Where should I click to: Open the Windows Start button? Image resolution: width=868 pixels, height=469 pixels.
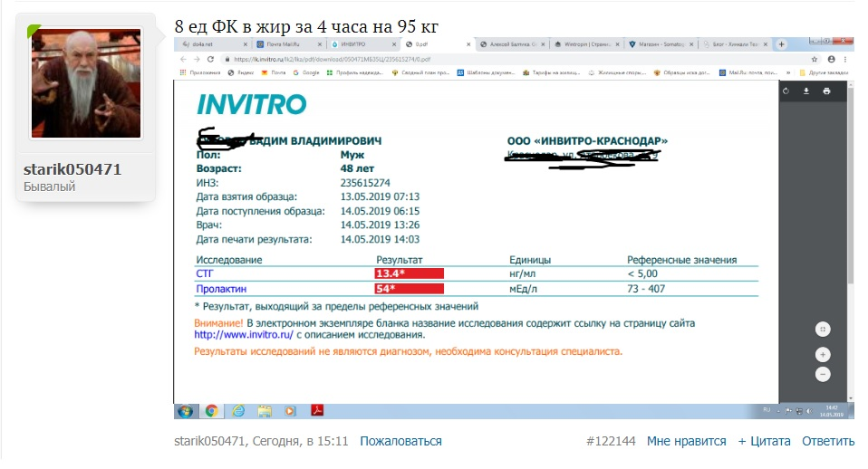185,410
